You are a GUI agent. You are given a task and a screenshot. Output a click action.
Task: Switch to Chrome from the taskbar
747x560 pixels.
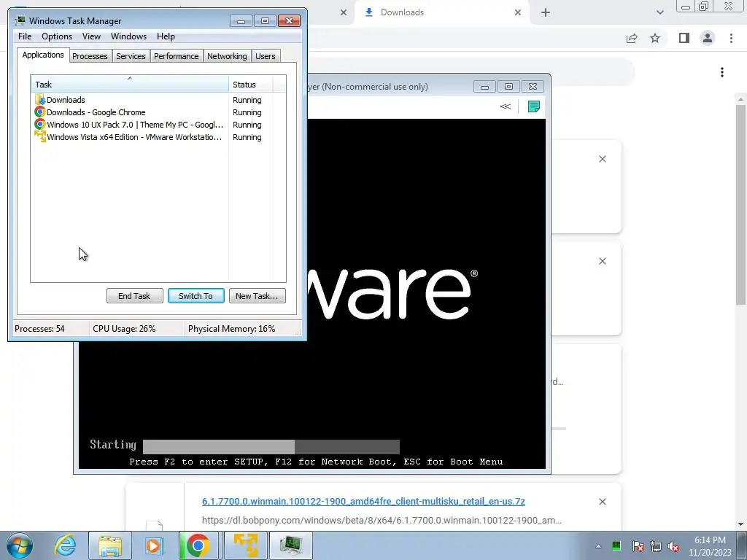tap(198, 545)
